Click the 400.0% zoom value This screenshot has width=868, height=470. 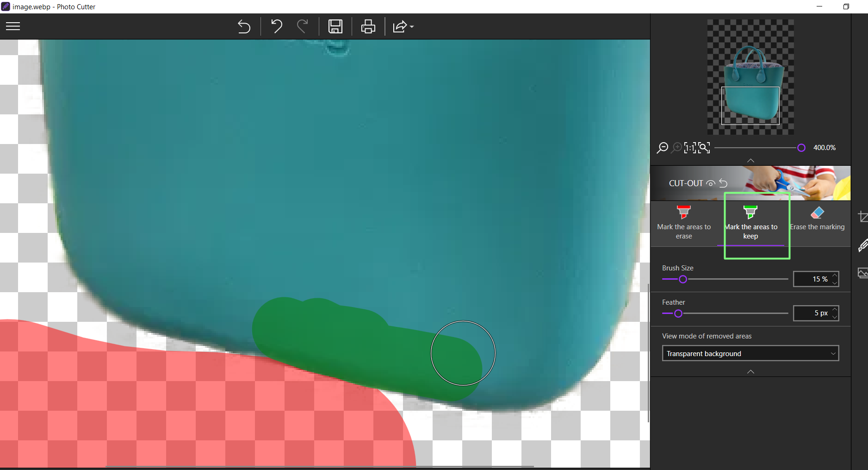click(825, 148)
